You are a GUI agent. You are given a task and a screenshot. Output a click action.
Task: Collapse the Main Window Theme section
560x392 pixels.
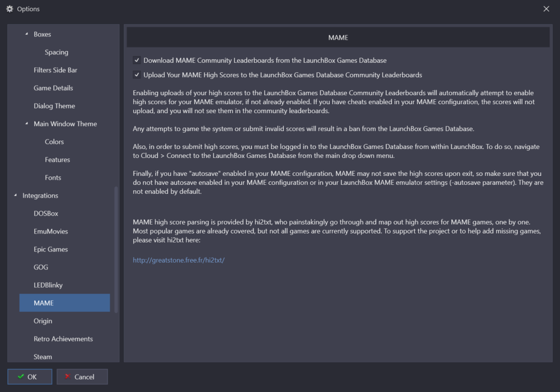(26, 124)
